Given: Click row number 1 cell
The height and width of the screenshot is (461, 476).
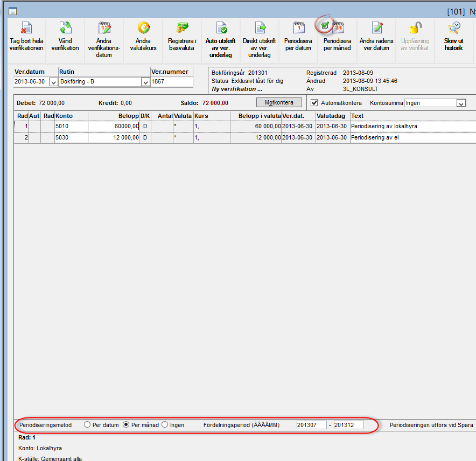Looking at the screenshot, I should (x=21, y=127).
